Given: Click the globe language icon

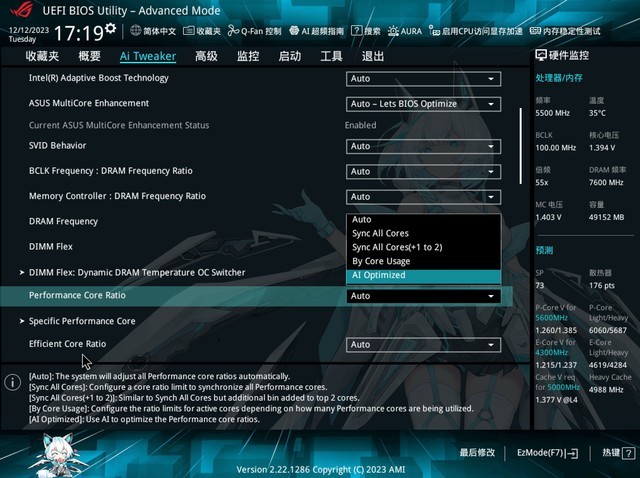Looking at the screenshot, I should pos(136,31).
